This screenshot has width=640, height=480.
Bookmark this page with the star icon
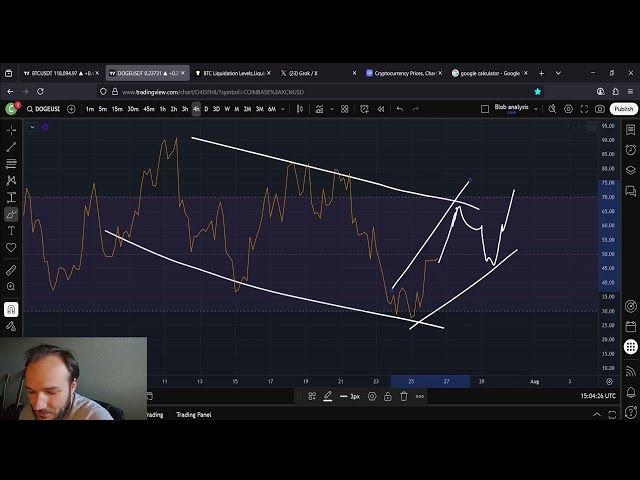pos(537,91)
